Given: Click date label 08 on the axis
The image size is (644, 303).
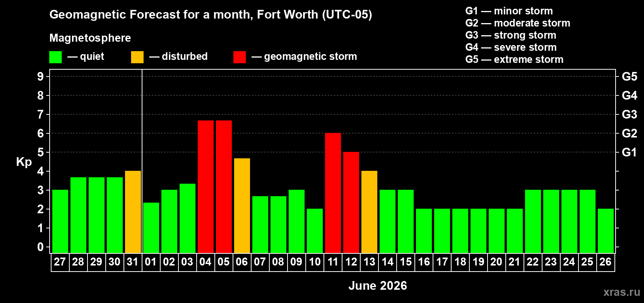Looking at the screenshot, I should (278, 262).
